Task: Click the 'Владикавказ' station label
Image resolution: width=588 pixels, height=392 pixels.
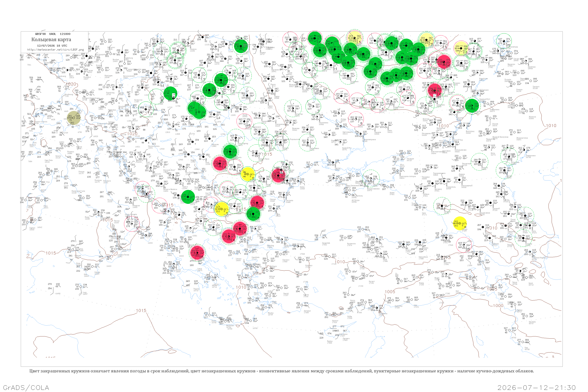Action: 485,214
